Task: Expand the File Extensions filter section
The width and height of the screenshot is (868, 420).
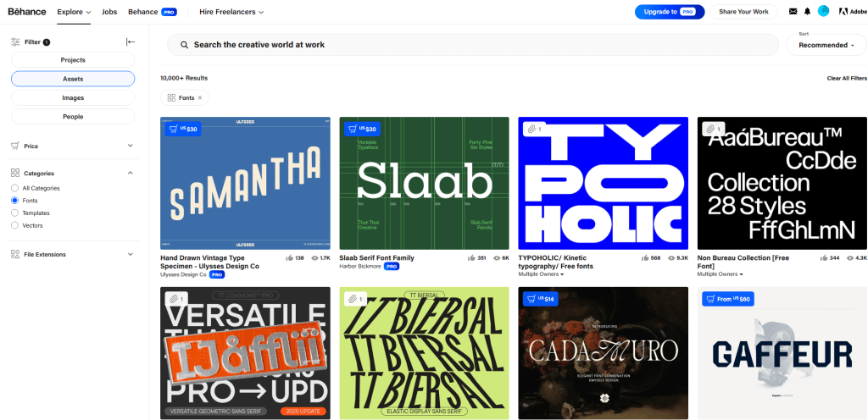Action: pos(130,254)
